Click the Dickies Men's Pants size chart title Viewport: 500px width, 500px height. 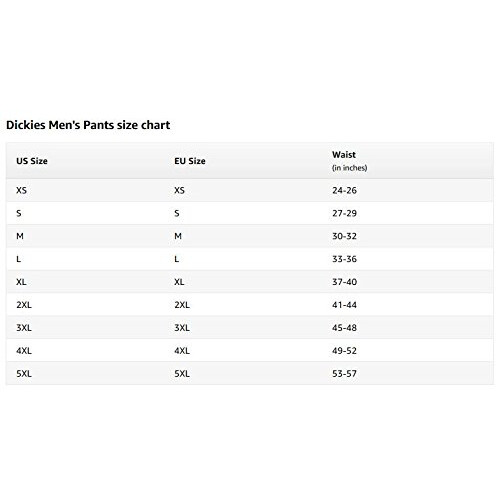(x=88, y=125)
